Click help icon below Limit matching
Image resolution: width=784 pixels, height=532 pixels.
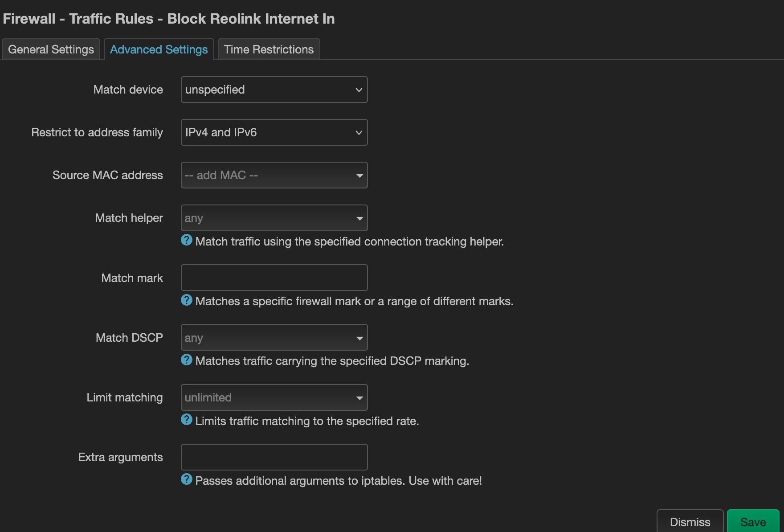[x=187, y=420]
